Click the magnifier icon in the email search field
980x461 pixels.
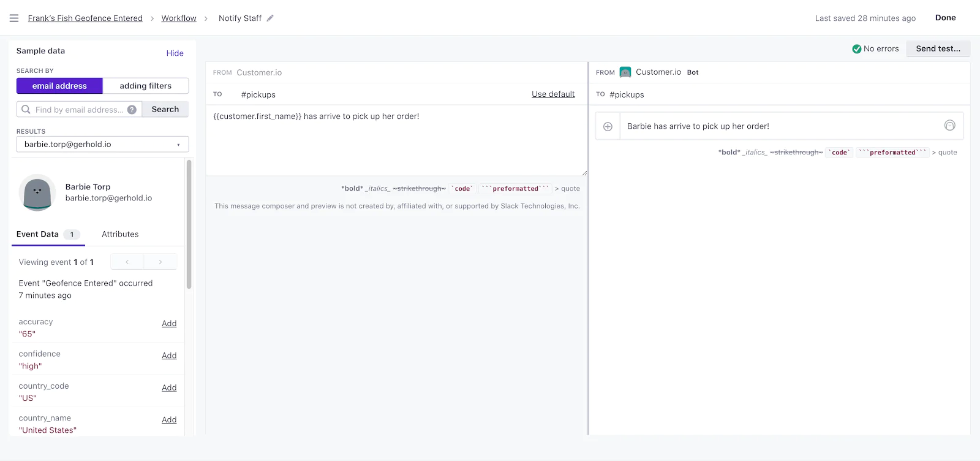click(26, 109)
